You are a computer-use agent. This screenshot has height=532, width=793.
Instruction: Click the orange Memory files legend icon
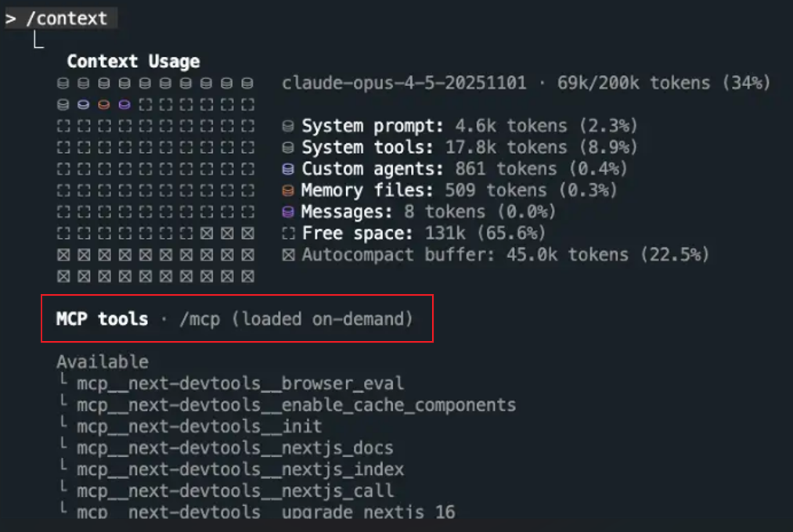coord(288,190)
